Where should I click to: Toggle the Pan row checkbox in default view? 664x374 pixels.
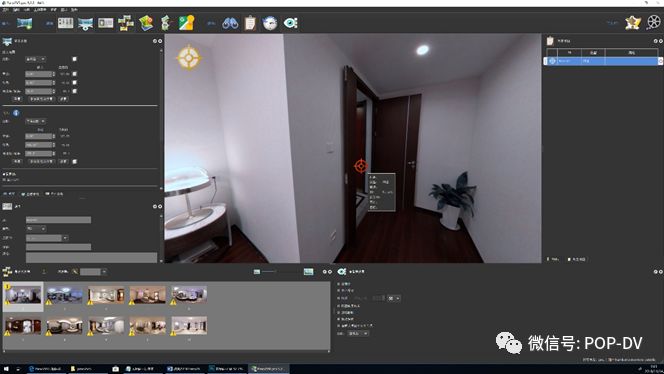pyautogui.click(x=75, y=74)
